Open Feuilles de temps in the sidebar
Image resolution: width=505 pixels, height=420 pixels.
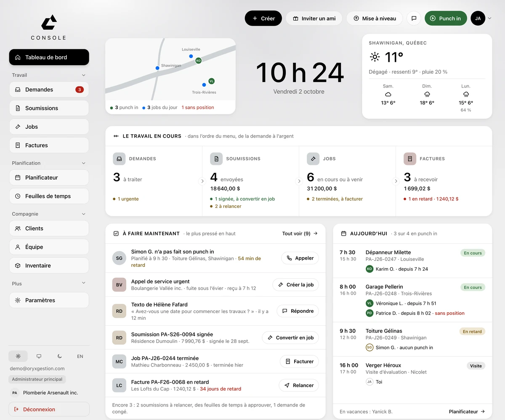49,196
